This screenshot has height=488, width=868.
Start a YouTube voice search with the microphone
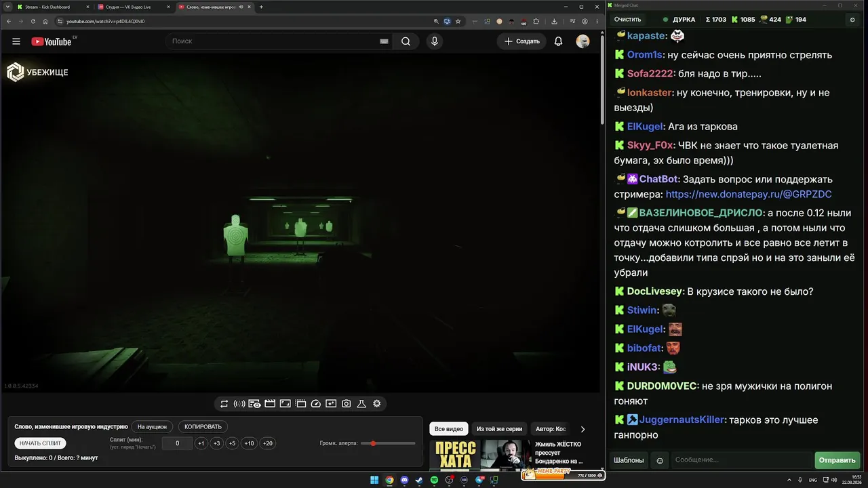435,41
